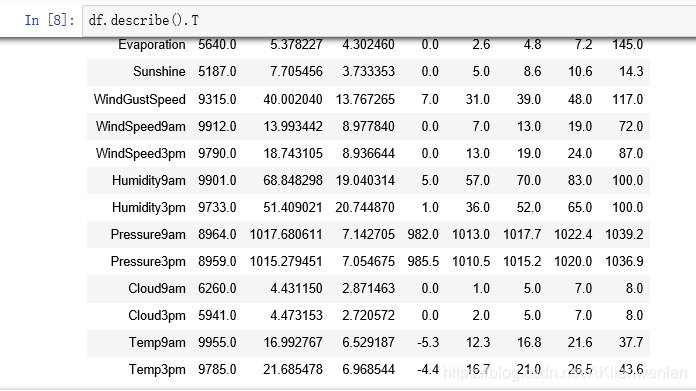
Task: Click WindGustSpeed std value 13.767265
Action: 365,99
